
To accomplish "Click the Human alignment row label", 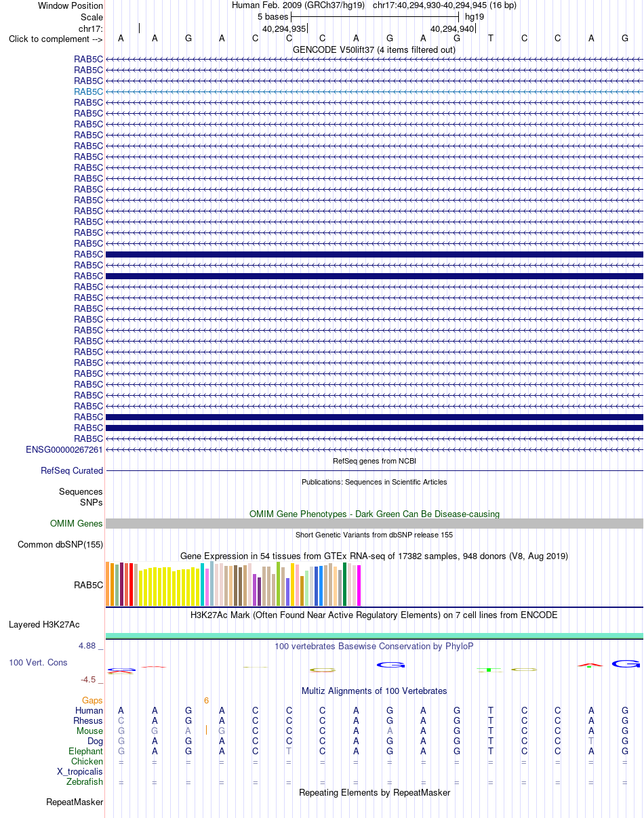I will point(89,710).
